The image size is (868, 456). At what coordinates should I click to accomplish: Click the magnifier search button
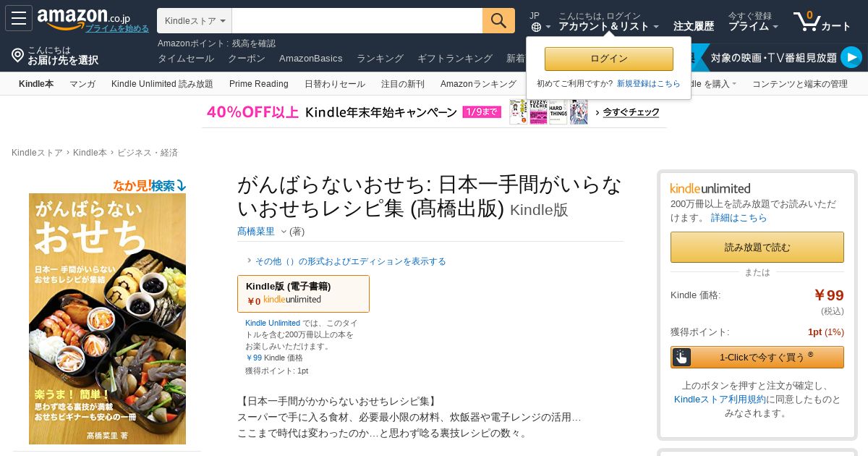[498, 21]
